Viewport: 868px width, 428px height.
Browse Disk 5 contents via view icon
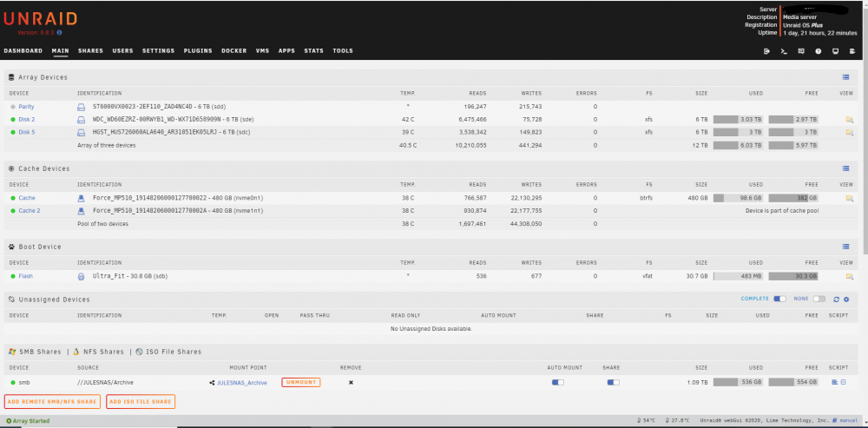pyautogui.click(x=849, y=132)
